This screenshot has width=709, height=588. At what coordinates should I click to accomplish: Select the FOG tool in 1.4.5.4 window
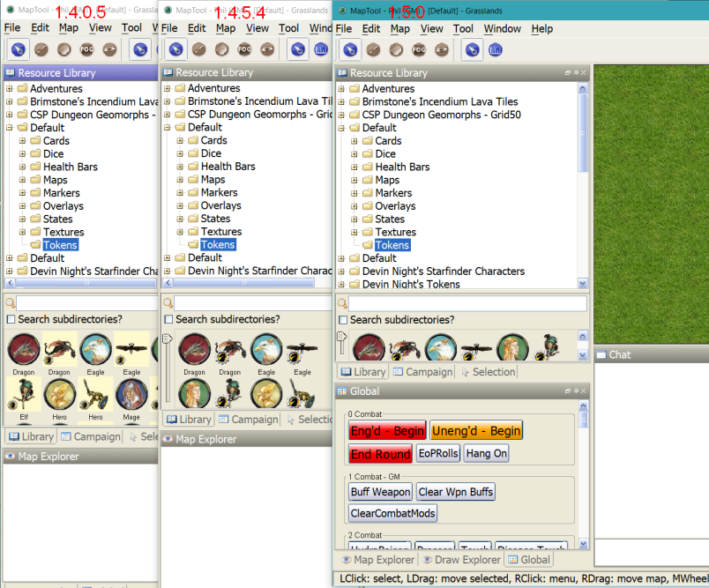coord(244,49)
